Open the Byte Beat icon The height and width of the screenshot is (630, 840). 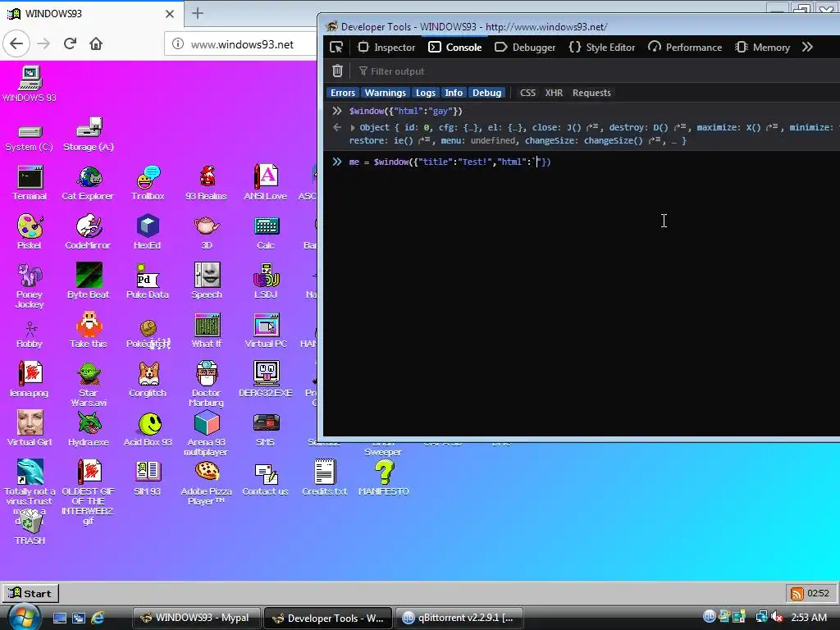point(89,281)
